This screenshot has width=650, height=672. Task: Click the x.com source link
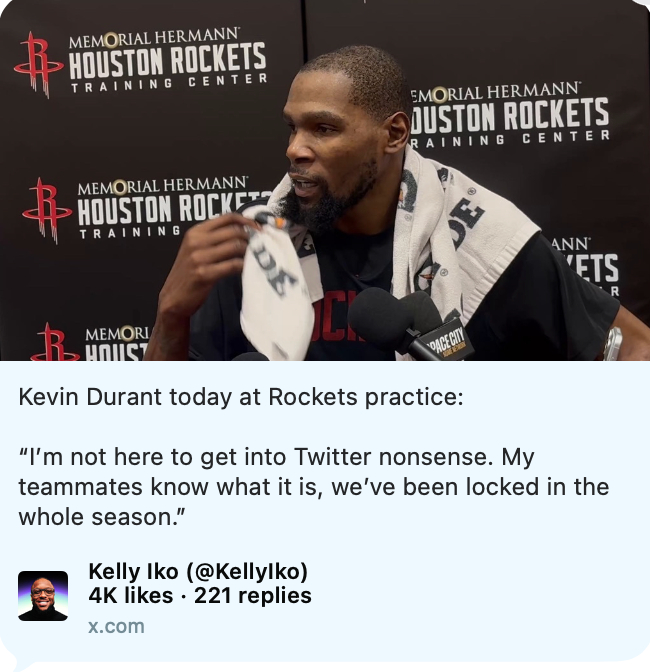(116, 627)
